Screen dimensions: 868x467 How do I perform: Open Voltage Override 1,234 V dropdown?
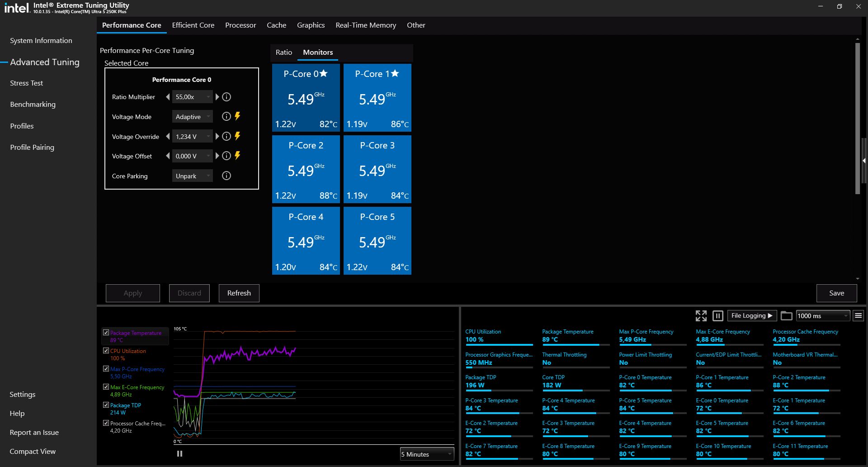pos(192,136)
